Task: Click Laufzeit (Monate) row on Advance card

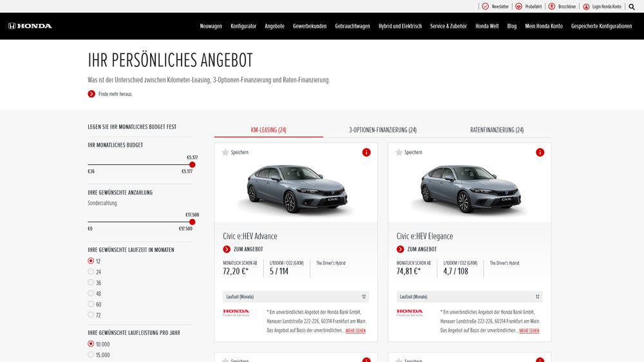Action: tap(296, 297)
